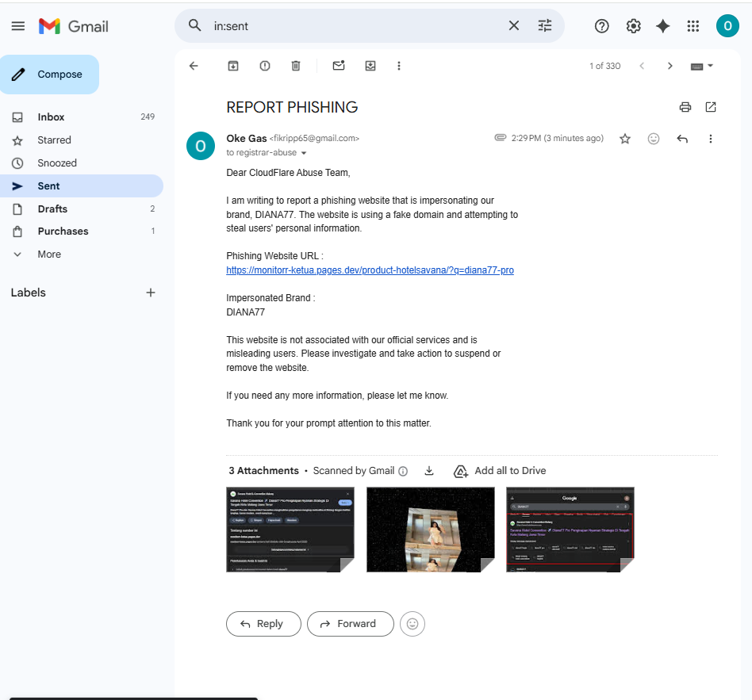Add emoji reaction next to Forward

click(412, 624)
